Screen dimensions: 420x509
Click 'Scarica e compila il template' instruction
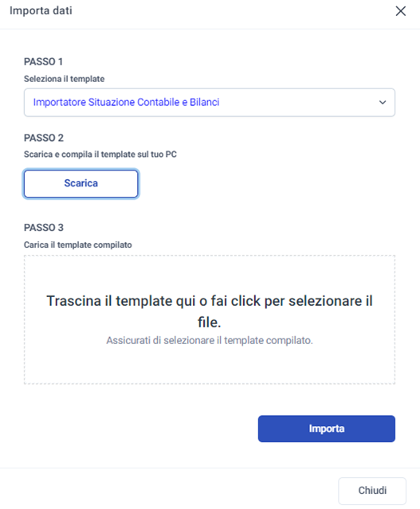click(100, 155)
